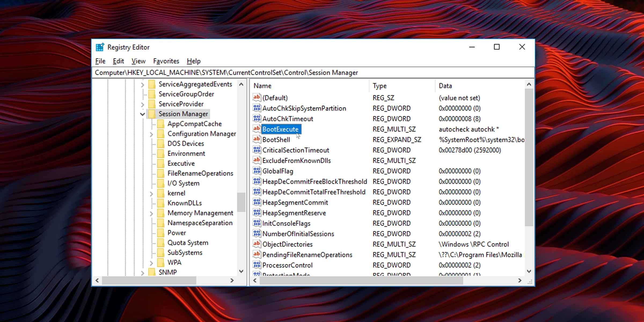This screenshot has height=322, width=644.
Task: Click the Favorites menu item
Action: 166,61
